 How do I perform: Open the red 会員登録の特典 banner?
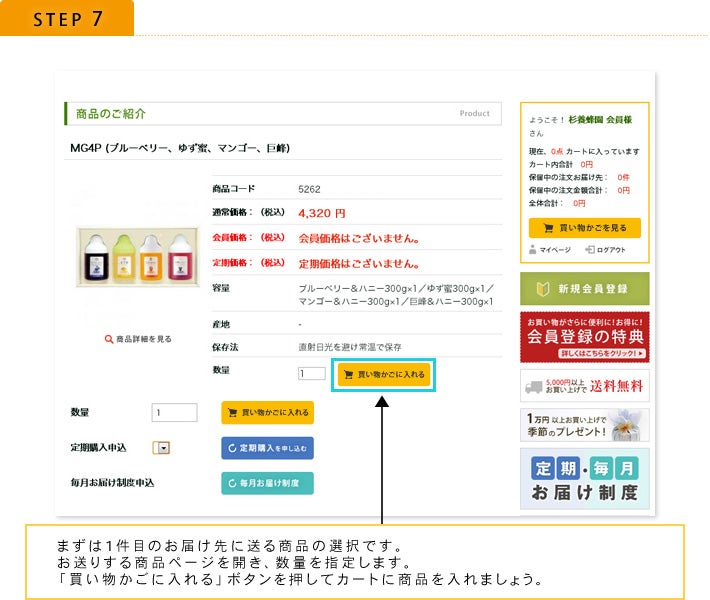pos(584,336)
